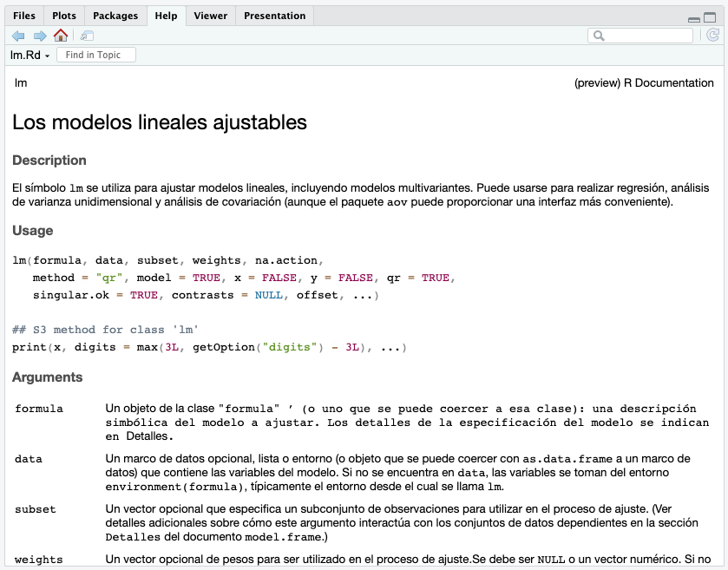This screenshot has width=728, height=570.
Task: Switch to the Plots tab
Action: pos(62,15)
